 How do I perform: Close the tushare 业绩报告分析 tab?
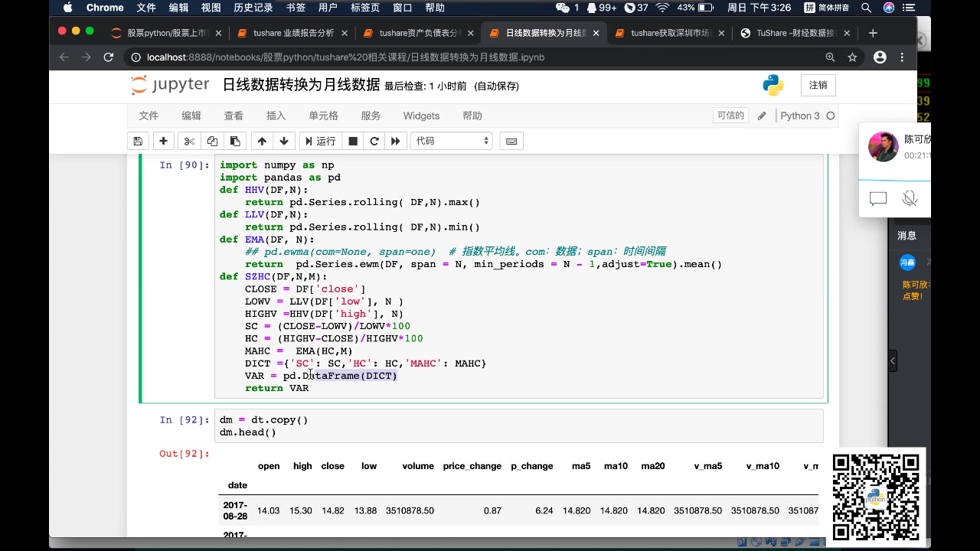click(x=345, y=33)
